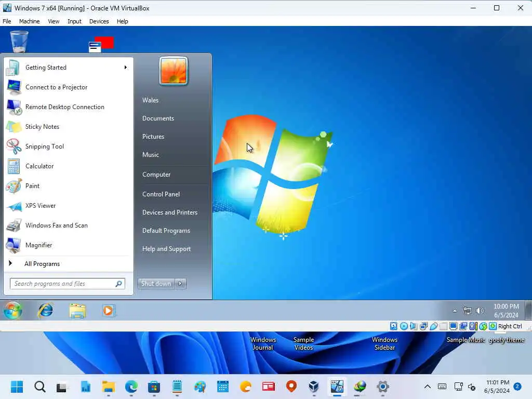
Task: Click the VirtualBox keyboard capture indicator
Action: [x=493, y=326]
